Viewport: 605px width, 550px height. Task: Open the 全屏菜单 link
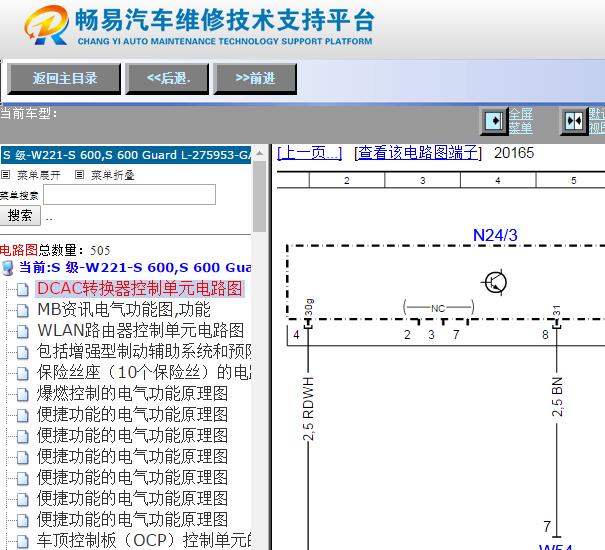point(521,121)
